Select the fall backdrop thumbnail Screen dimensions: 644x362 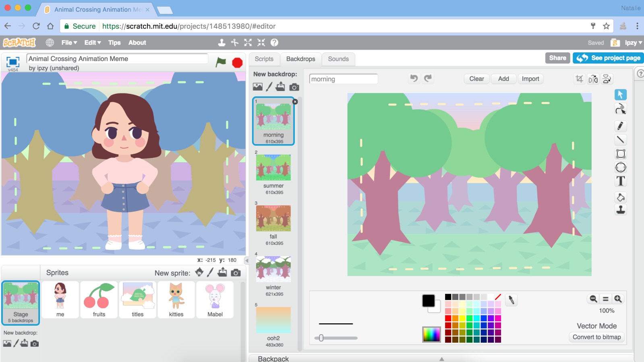(x=273, y=218)
